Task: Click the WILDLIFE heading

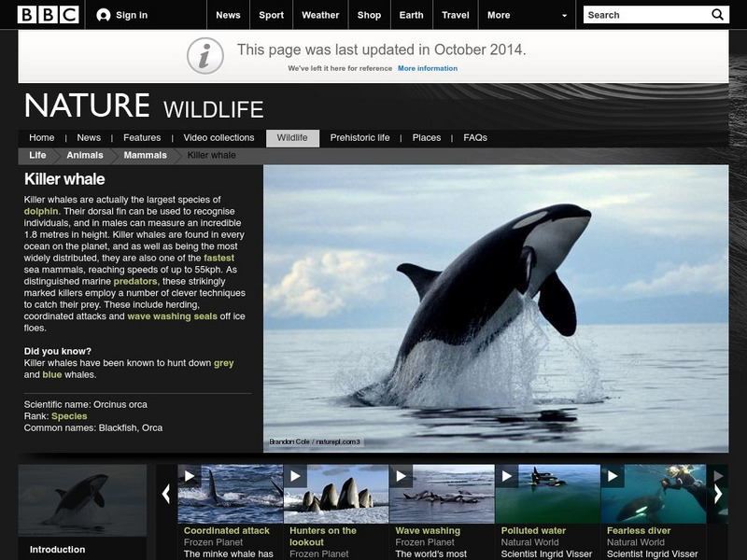Action: pos(214,109)
